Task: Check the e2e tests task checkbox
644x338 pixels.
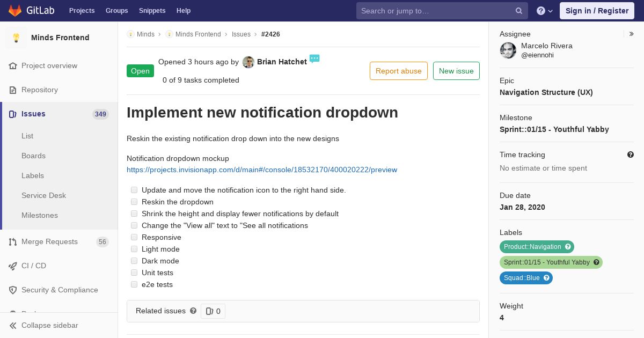Action: (x=134, y=284)
